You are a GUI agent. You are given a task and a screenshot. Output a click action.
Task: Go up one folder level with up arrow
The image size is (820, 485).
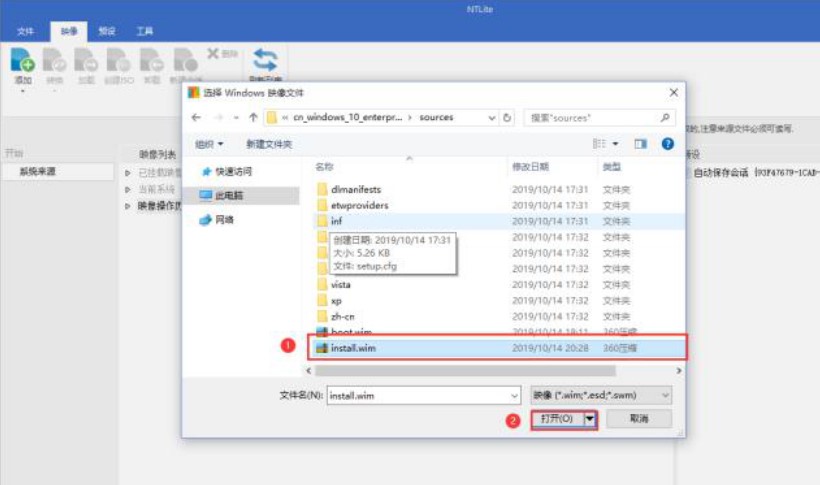(253, 117)
